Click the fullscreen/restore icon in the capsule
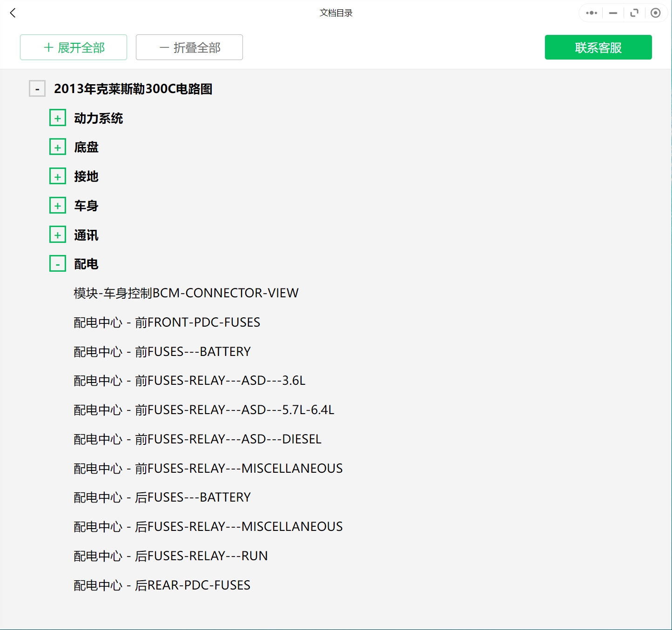The width and height of the screenshot is (672, 630). pyautogui.click(x=634, y=13)
